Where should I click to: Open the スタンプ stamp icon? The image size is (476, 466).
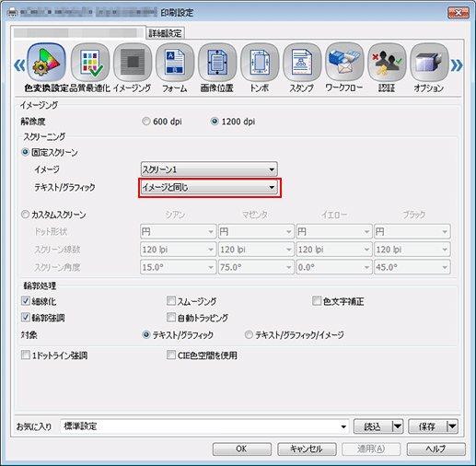point(302,63)
